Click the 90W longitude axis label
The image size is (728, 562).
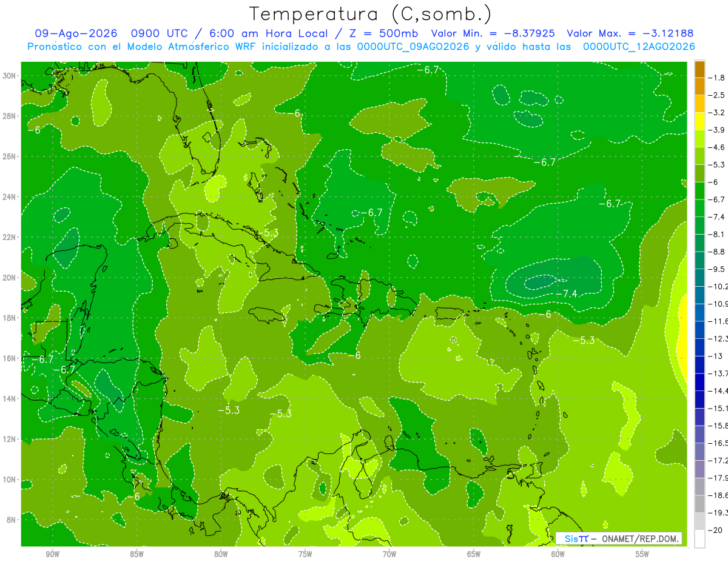click(x=52, y=554)
